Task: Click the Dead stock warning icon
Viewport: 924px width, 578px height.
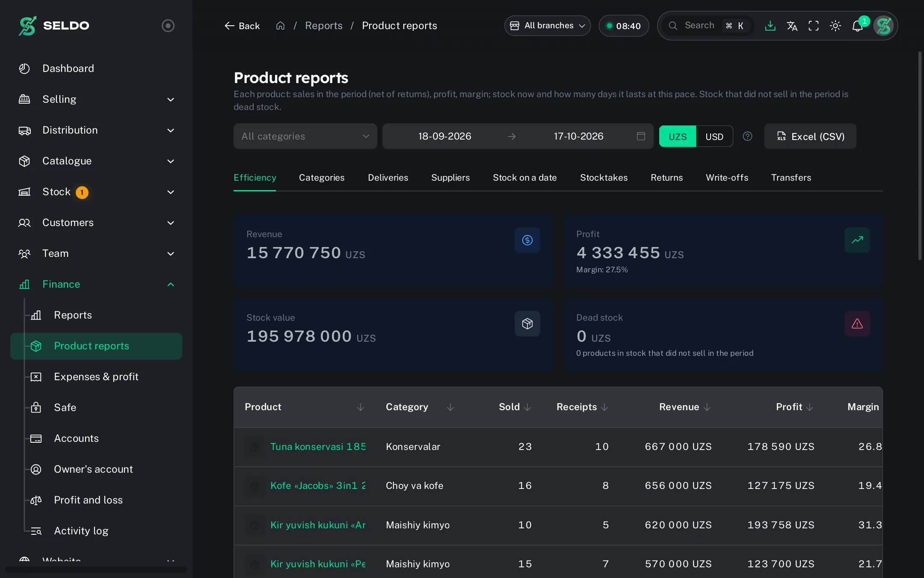Action: click(857, 324)
